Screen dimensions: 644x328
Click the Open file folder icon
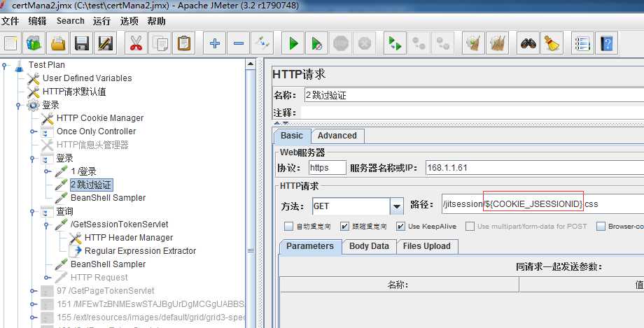pyautogui.click(x=58, y=43)
